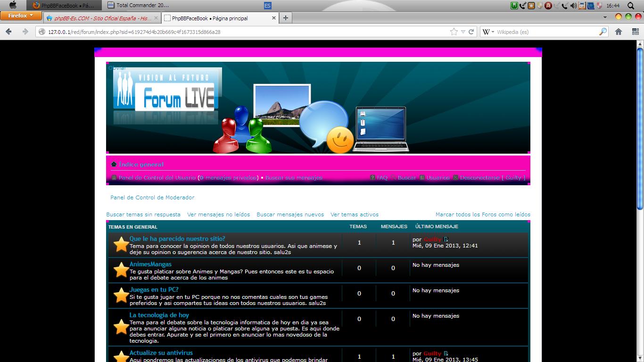Reload the page using the refresh icon
The height and width of the screenshot is (362, 644).
(x=471, y=32)
